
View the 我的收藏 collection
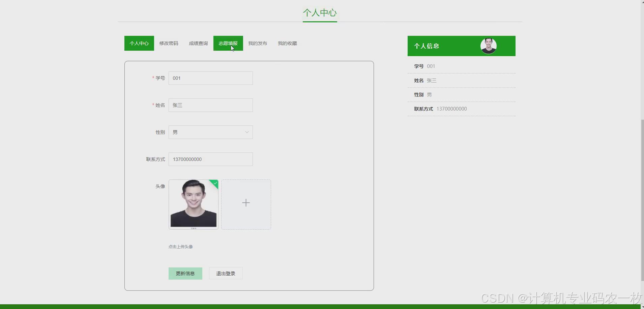click(x=287, y=43)
